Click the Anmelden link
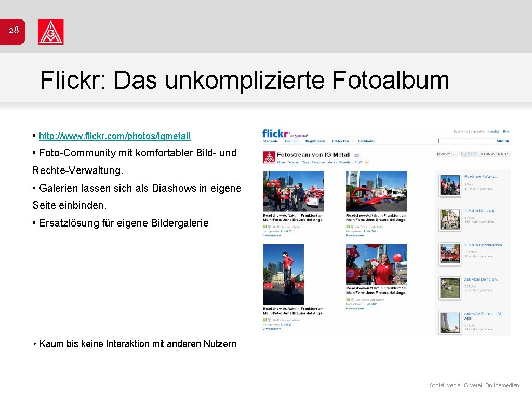Screen dimensions: 532x399 494,131
